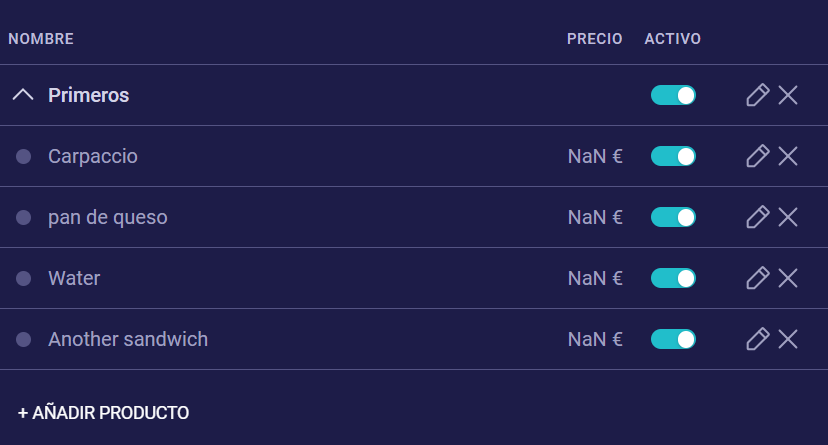The width and height of the screenshot is (828, 445).
Task: Collapse the Primeros category chevron
Action: pyautogui.click(x=23, y=95)
